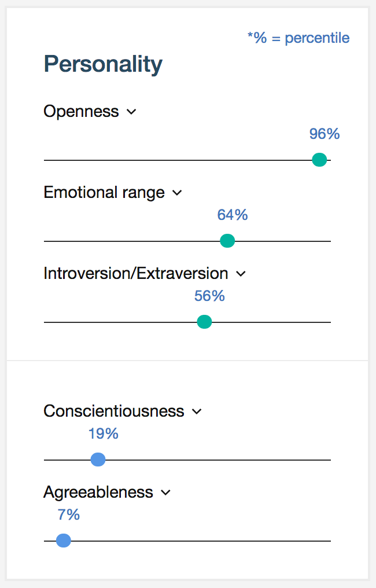Click the percentile footnote text
The height and width of the screenshot is (588, 376).
[x=298, y=38]
